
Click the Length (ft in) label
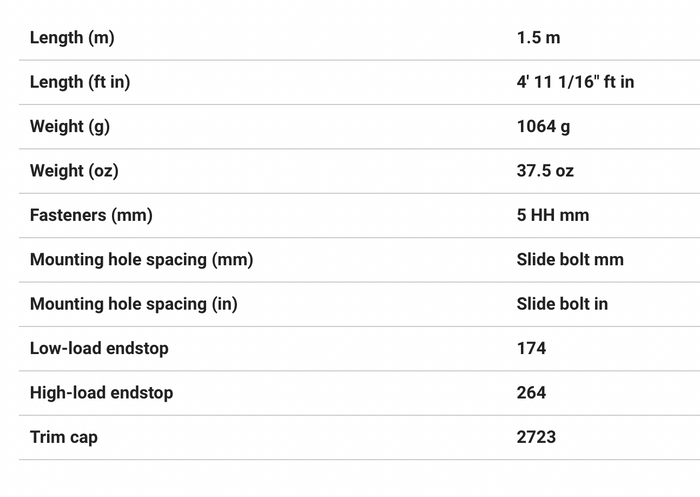coord(80,82)
